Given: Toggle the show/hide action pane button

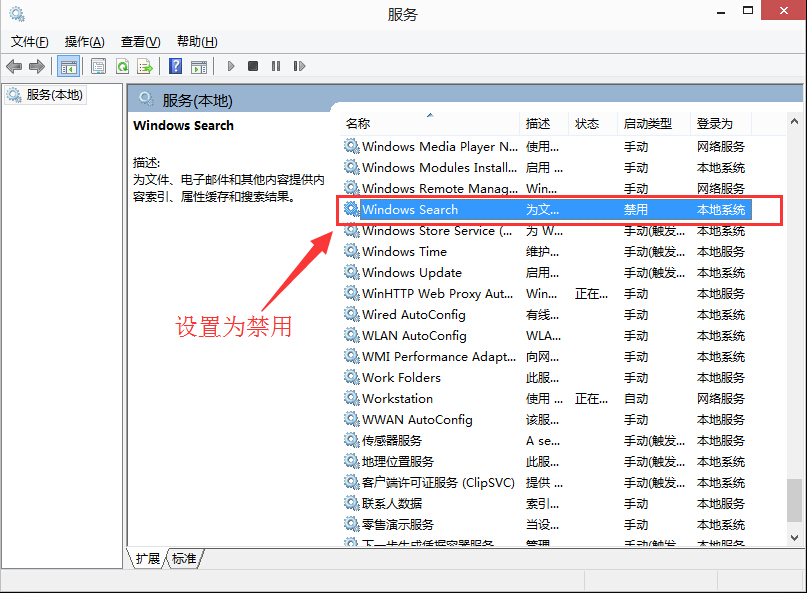Looking at the screenshot, I should pyautogui.click(x=199, y=66).
